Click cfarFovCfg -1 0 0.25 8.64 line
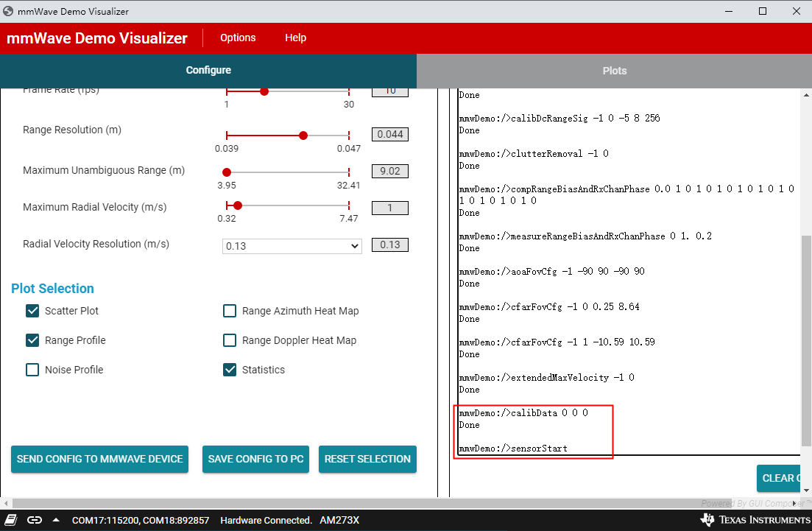812x531 pixels. [x=549, y=306]
